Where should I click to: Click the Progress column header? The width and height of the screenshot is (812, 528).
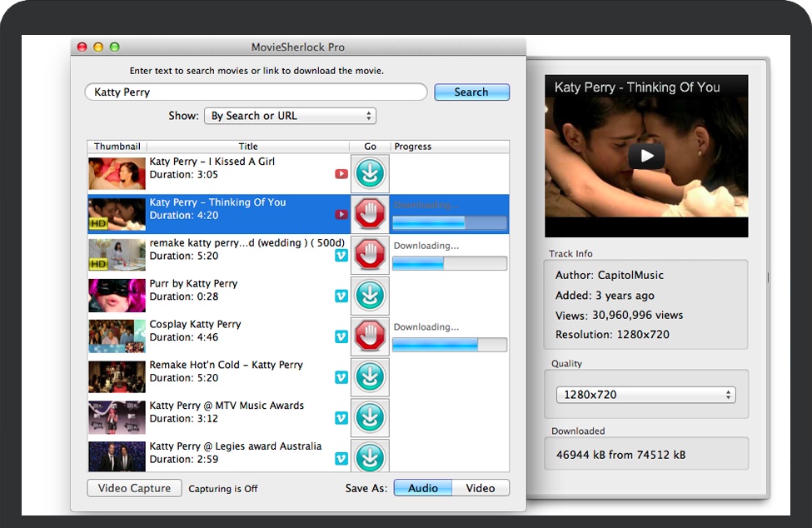click(x=450, y=147)
